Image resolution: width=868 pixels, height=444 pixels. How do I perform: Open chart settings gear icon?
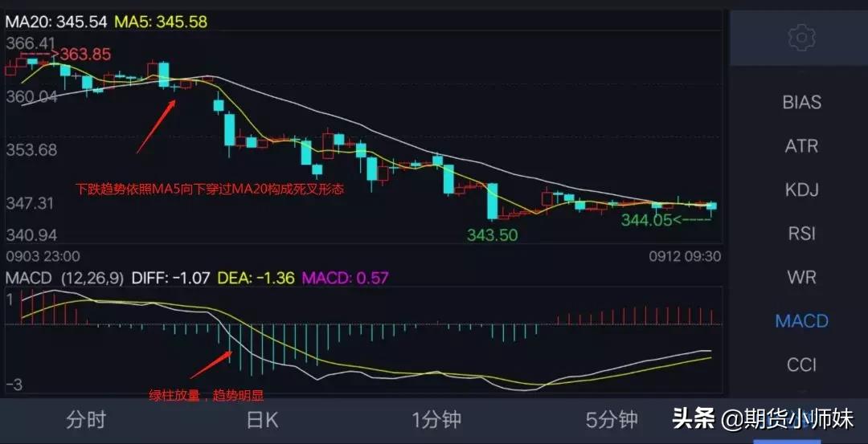tap(801, 39)
